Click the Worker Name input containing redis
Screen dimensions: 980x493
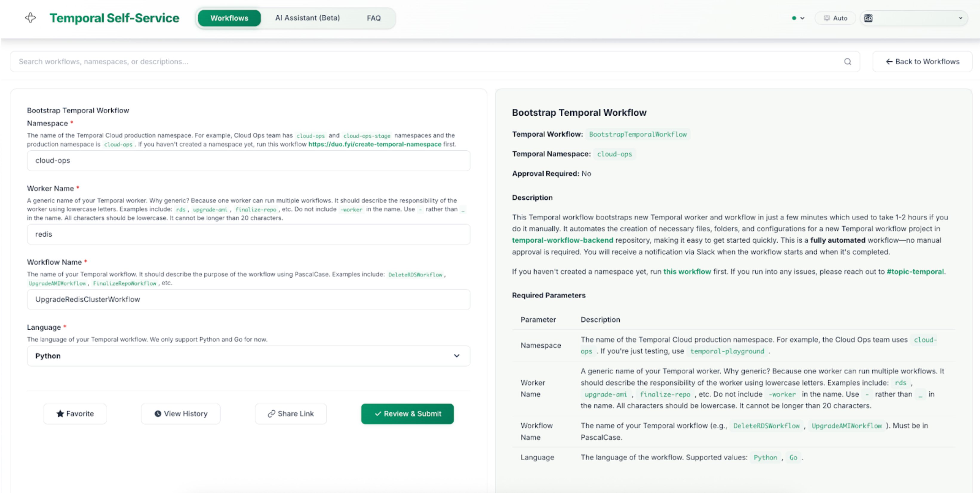pos(248,234)
